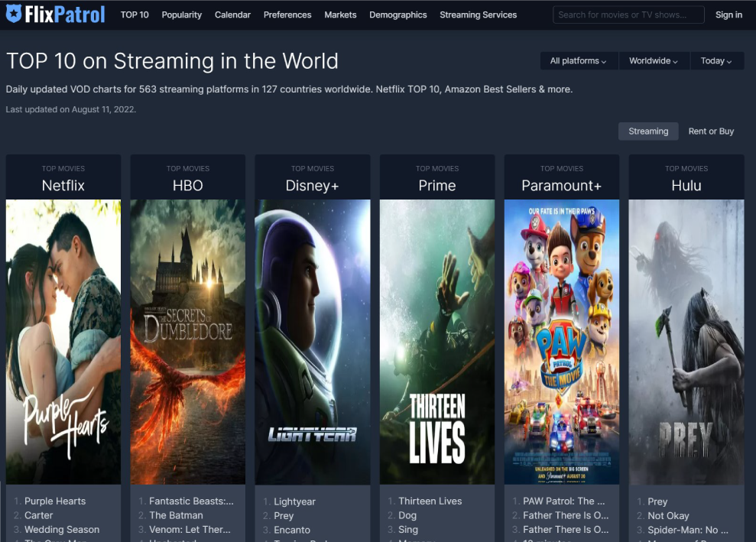Open Prey in the Disney+ list
756x542 pixels.
(x=284, y=516)
